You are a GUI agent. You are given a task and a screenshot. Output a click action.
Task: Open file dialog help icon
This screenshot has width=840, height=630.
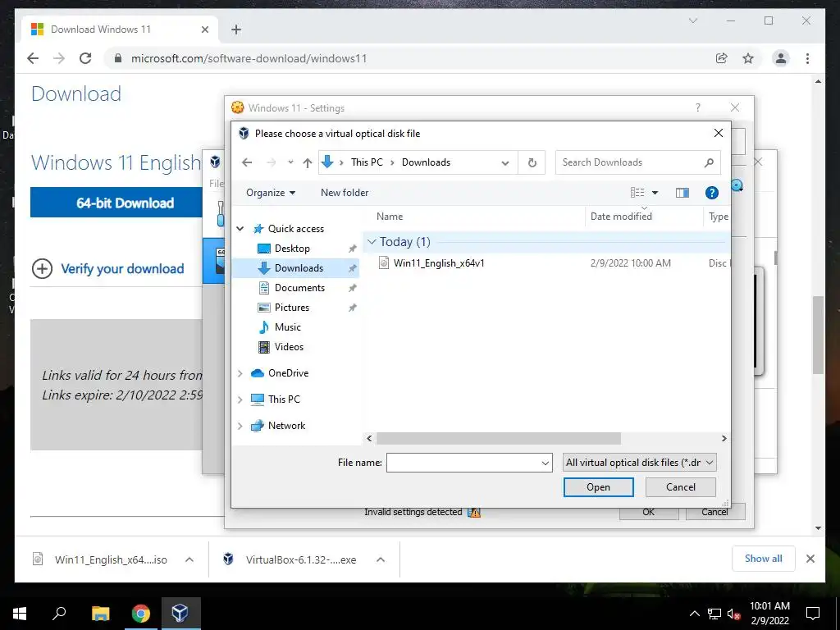click(711, 193)
